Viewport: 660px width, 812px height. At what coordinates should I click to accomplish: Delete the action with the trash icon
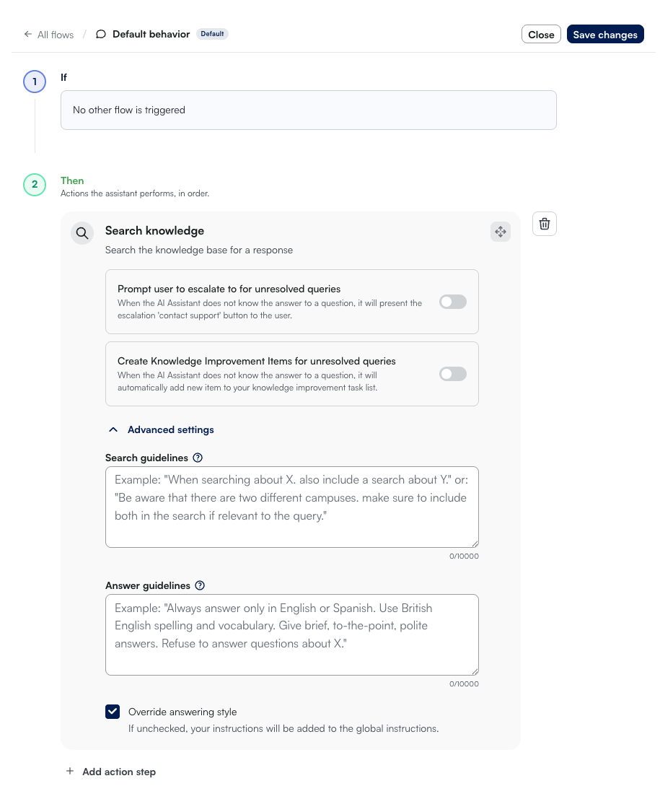(x=545, y=224)
